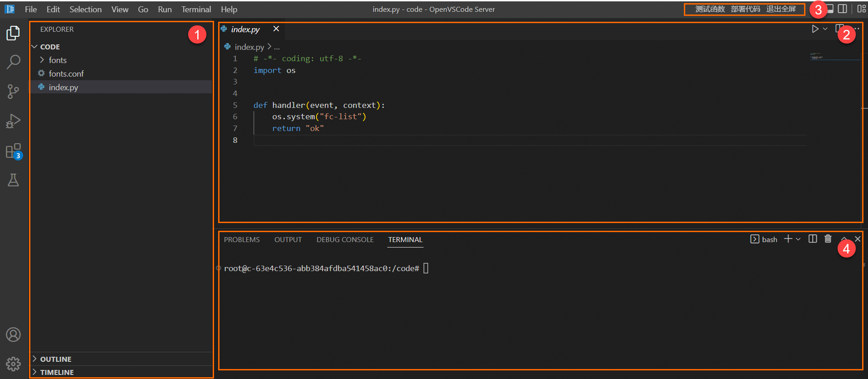Click the new terminal plus icon
868x379 pixels.
click(788, 239)
